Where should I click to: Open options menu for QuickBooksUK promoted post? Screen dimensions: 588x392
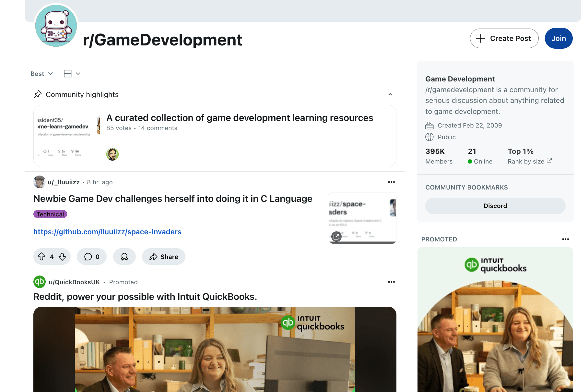tap(391, 282)
